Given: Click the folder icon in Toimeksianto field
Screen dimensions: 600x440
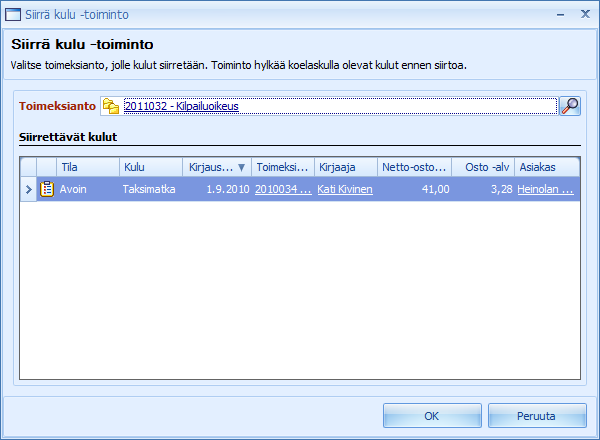Looking at the screenshot, I should coord(111,106).
